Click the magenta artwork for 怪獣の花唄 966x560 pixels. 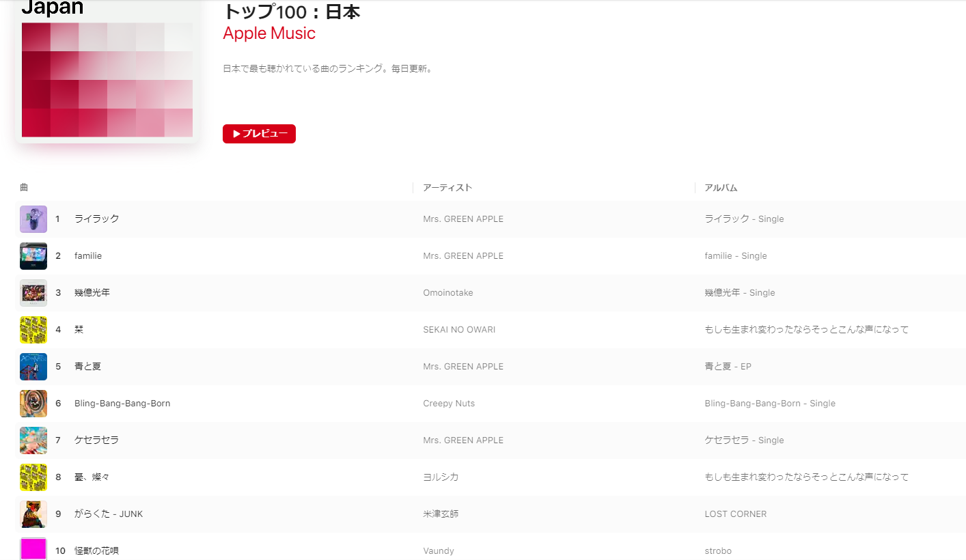point(33,549)
